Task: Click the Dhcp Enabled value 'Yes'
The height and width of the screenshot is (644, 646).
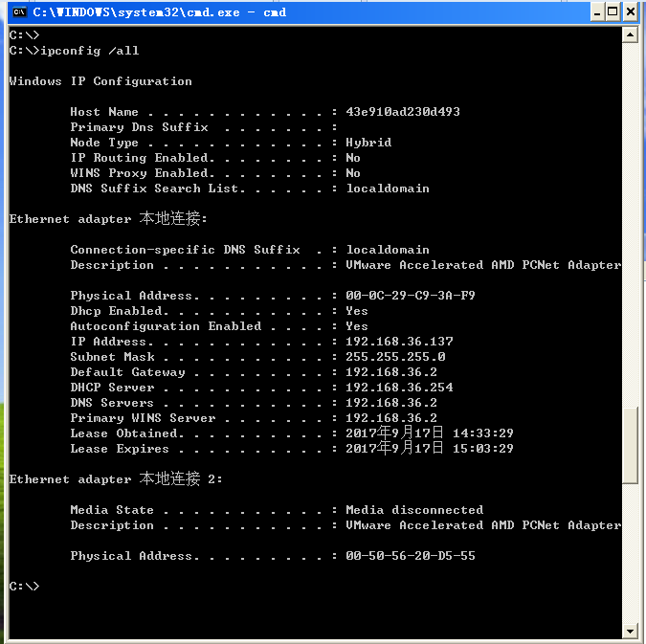Action: pyautogui.click(x=357, y=311)
